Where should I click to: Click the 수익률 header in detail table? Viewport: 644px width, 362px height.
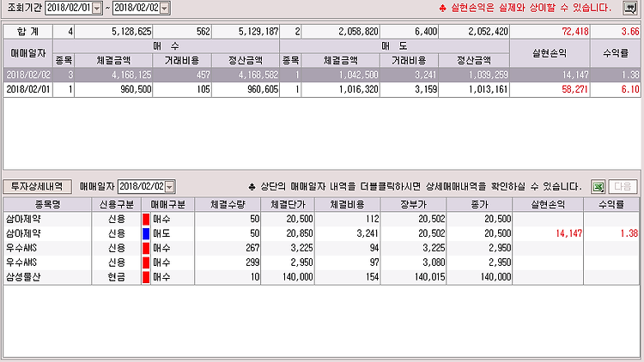coord(611,204)
